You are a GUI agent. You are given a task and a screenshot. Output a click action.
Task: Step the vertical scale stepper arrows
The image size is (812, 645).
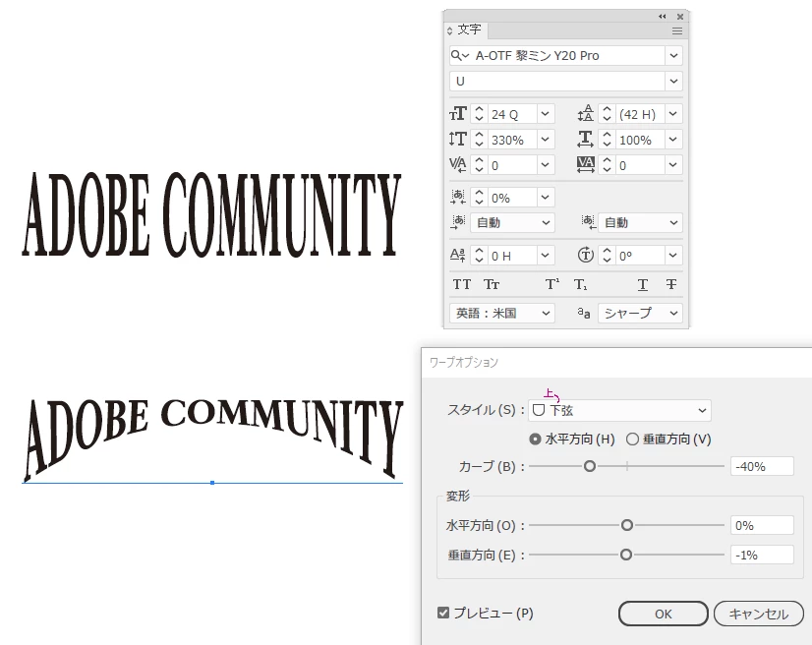tap(479, 140)
